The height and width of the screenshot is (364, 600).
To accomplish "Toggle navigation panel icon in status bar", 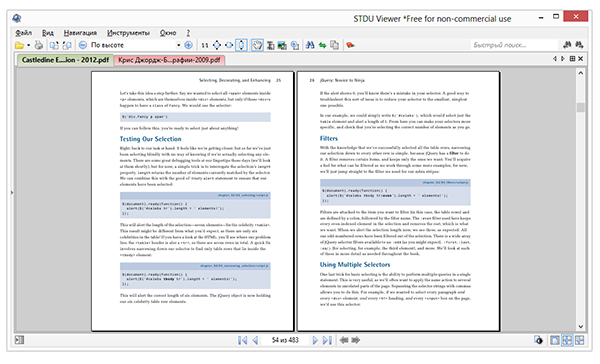I will [20, 340].
